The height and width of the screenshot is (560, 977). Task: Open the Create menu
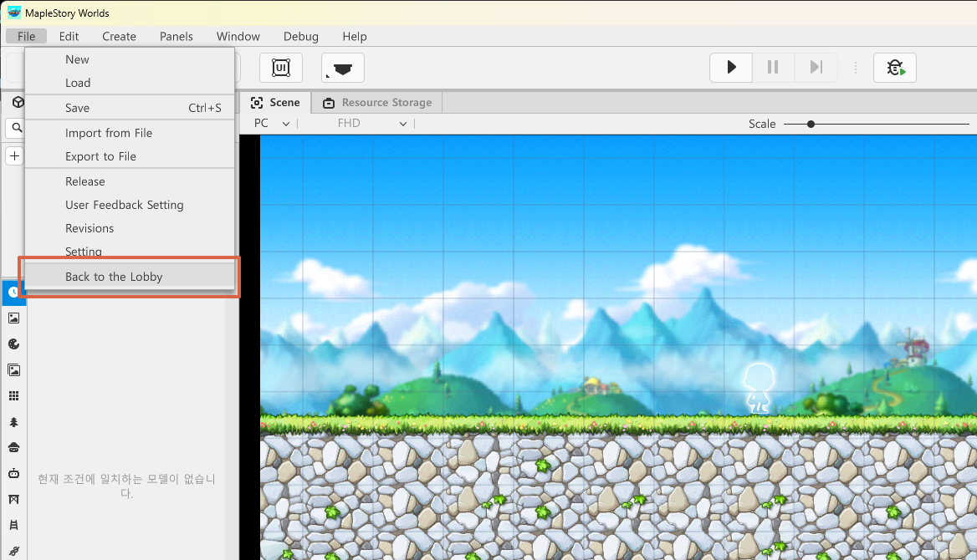(119, 36)
